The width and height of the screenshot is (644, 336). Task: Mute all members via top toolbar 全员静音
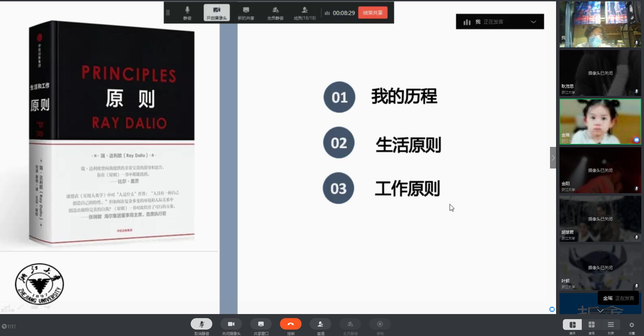click(x=275, y=13)
